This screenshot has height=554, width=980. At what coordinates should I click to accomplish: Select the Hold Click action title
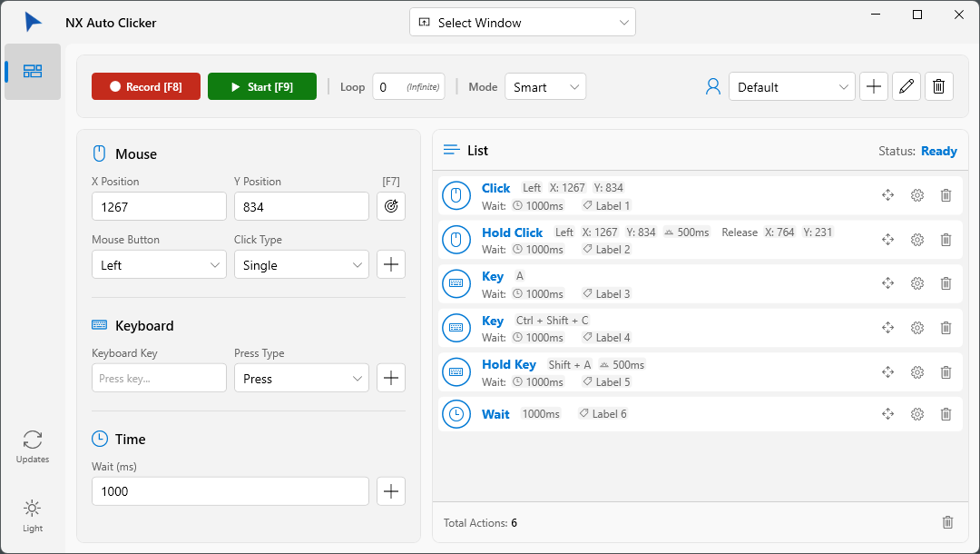[x=512, y=232]
